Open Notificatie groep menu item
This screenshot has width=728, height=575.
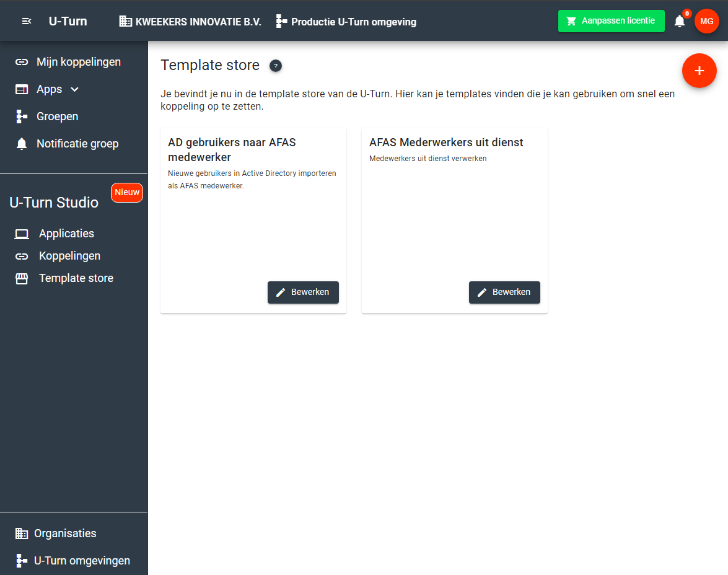pos(77,144)
